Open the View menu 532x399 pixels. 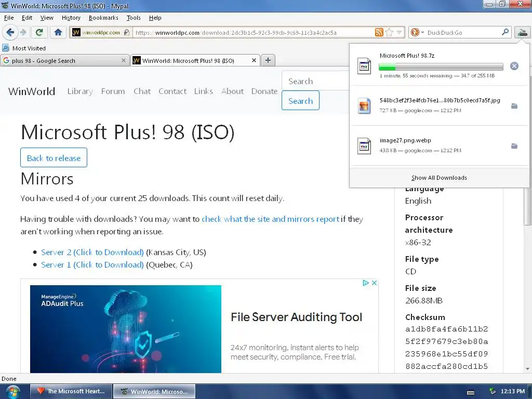[46, 18]
